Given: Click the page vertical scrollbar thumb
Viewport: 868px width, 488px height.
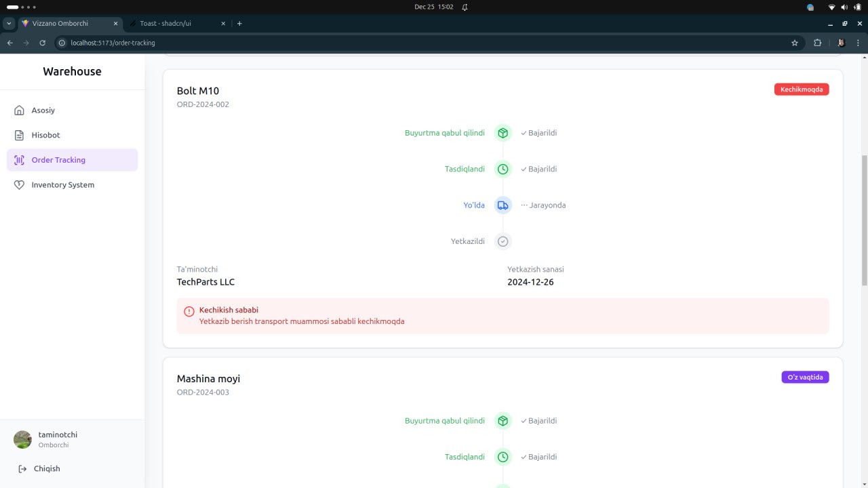Looking at the screenshot, I should (863, 220).
